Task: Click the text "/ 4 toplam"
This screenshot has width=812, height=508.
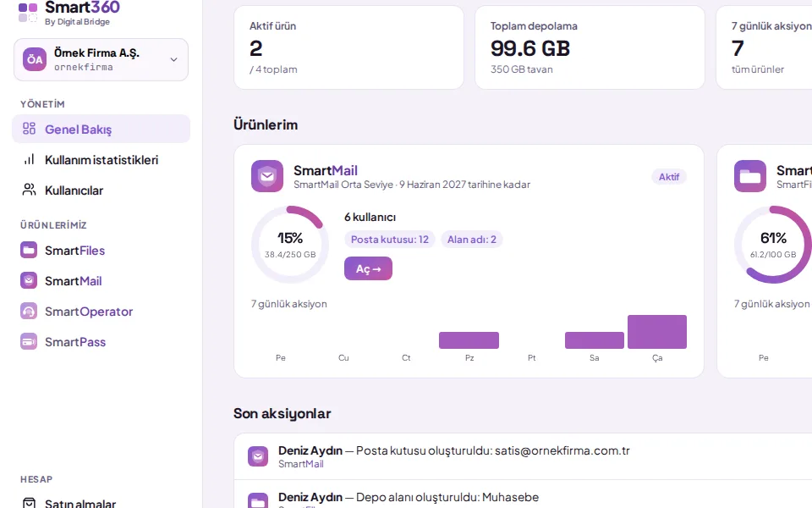Action: [x=273, y=69]
